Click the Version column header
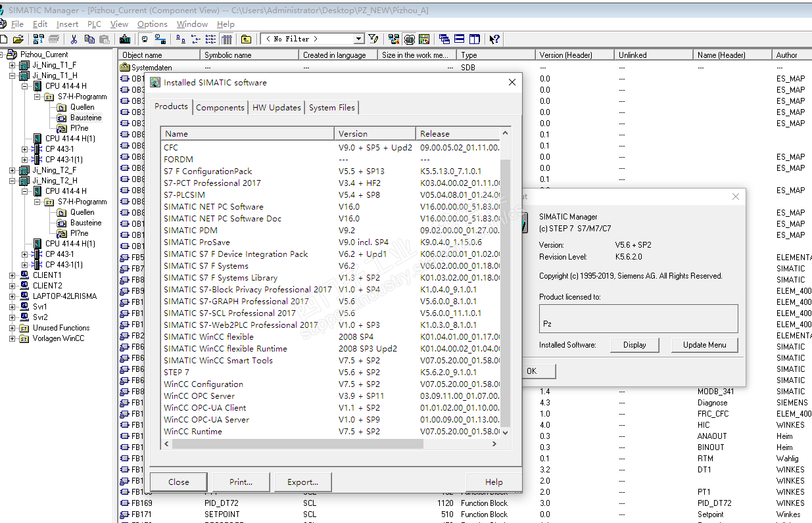The width and height of the screenshot is (812, 523). point(375,133)
